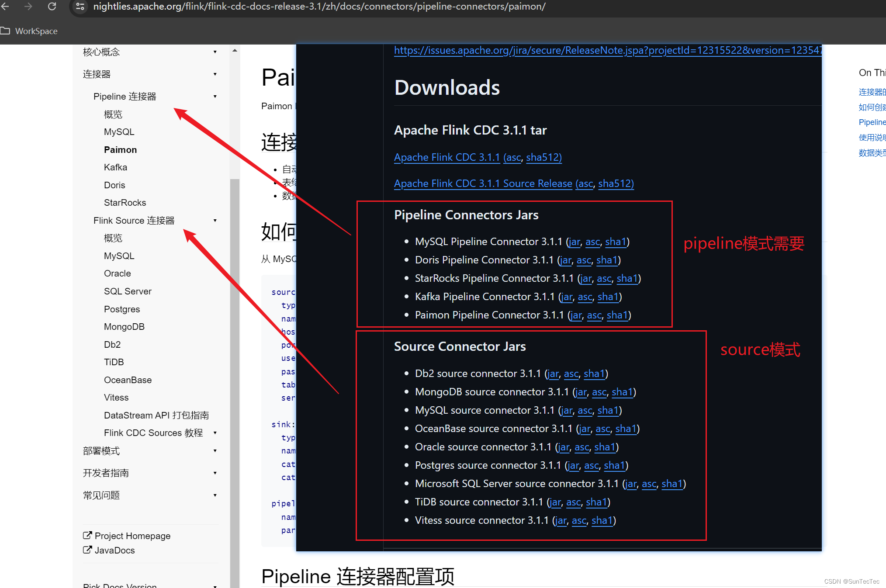Reload the page with refresh icon
This screenshot has width=886, height=588.
[x=52, y=6]
